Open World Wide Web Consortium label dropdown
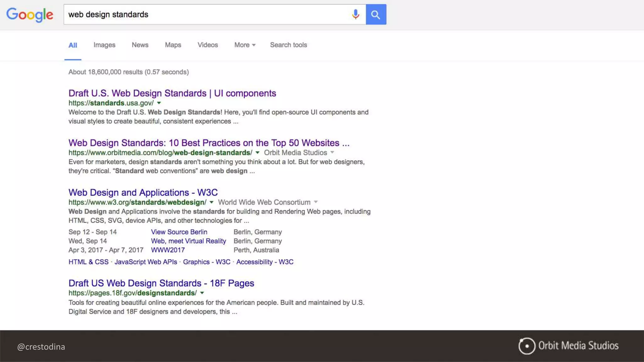Viewport: 644px width, 362px height. 316,202
